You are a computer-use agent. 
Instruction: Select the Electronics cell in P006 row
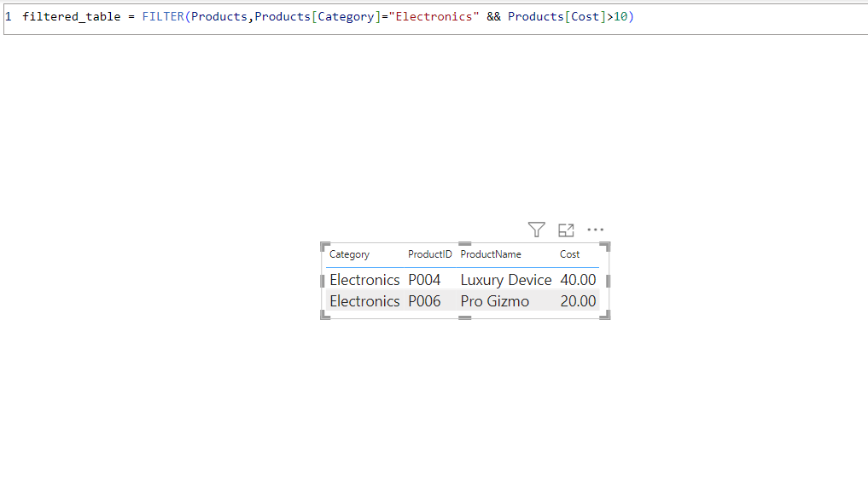364,301
